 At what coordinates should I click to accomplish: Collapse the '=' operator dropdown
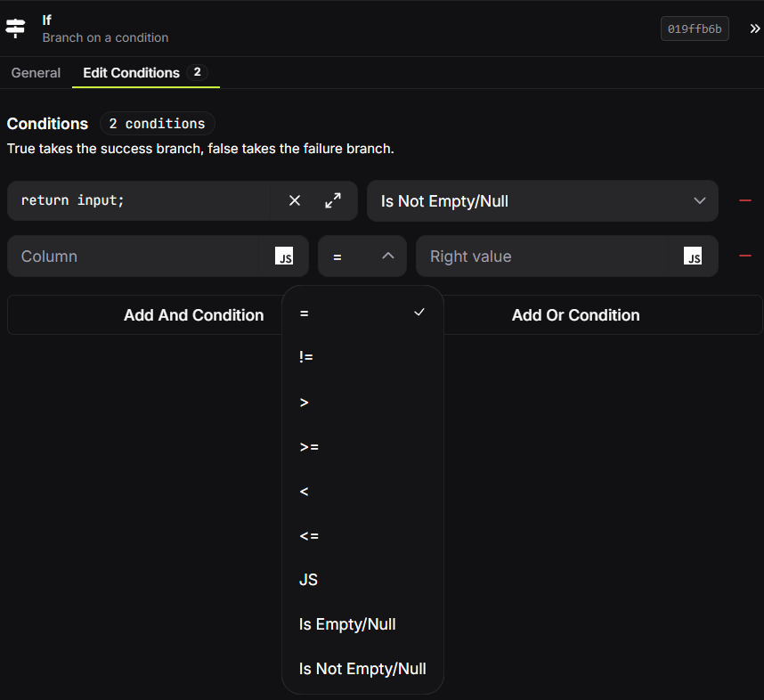pos(362,256)
